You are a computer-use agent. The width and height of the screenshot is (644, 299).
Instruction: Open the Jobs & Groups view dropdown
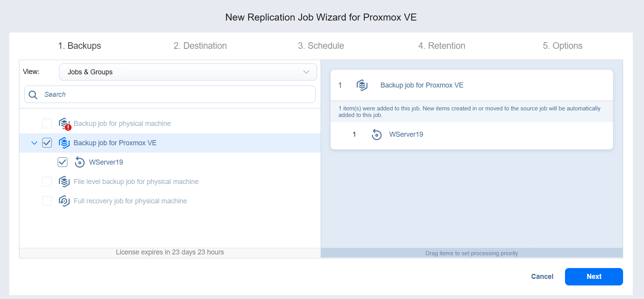tap(188, 72)
